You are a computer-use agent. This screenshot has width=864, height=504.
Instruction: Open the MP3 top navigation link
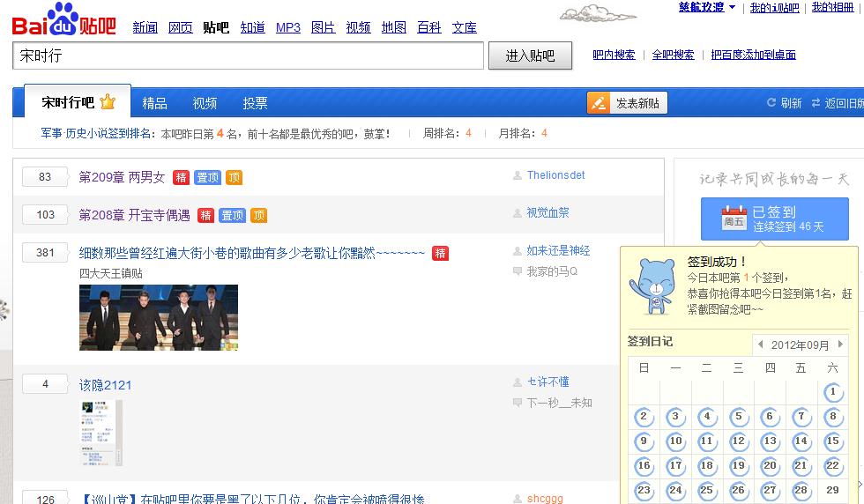288,27
